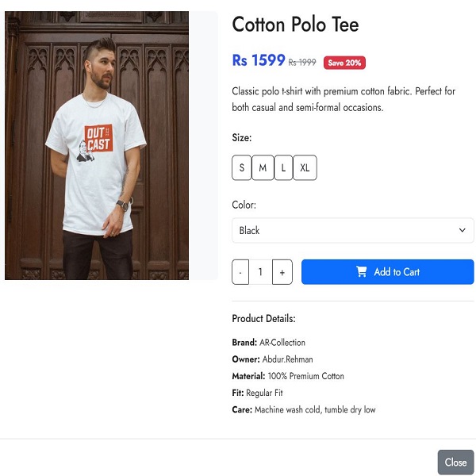Increase quantity with the plus button
Viewport: 476px width, 476px height.
282,272
